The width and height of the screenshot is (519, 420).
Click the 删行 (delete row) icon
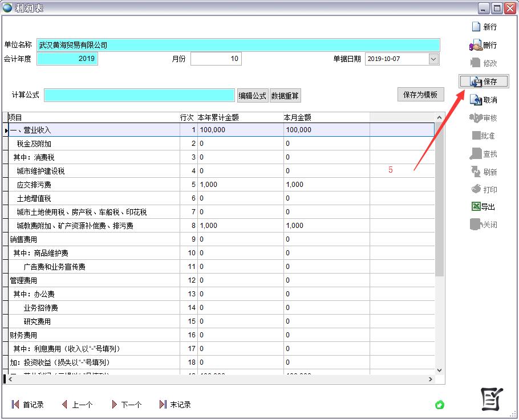tap(476, 45)
